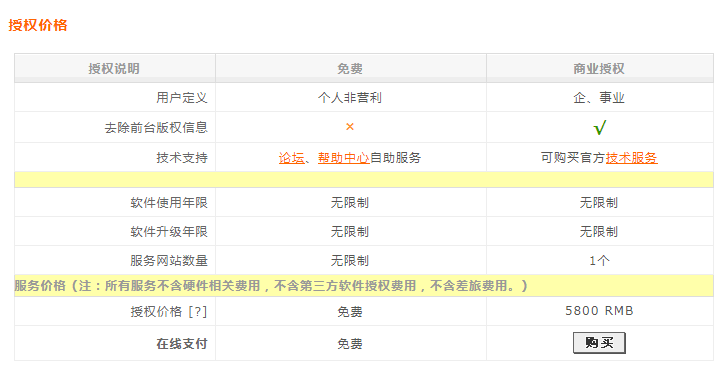Click the 购买 purchase button
724x369 pixels.
[599, 343]
